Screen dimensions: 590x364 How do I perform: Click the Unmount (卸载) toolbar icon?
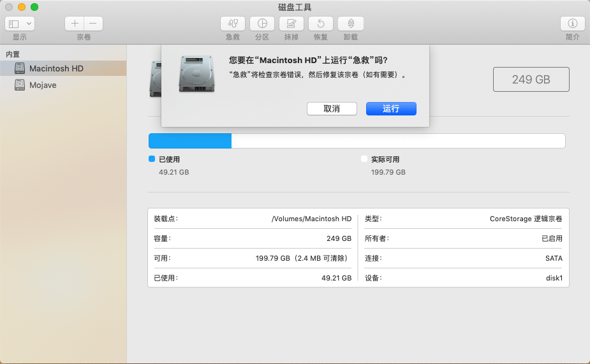click(x=350, y=24)
